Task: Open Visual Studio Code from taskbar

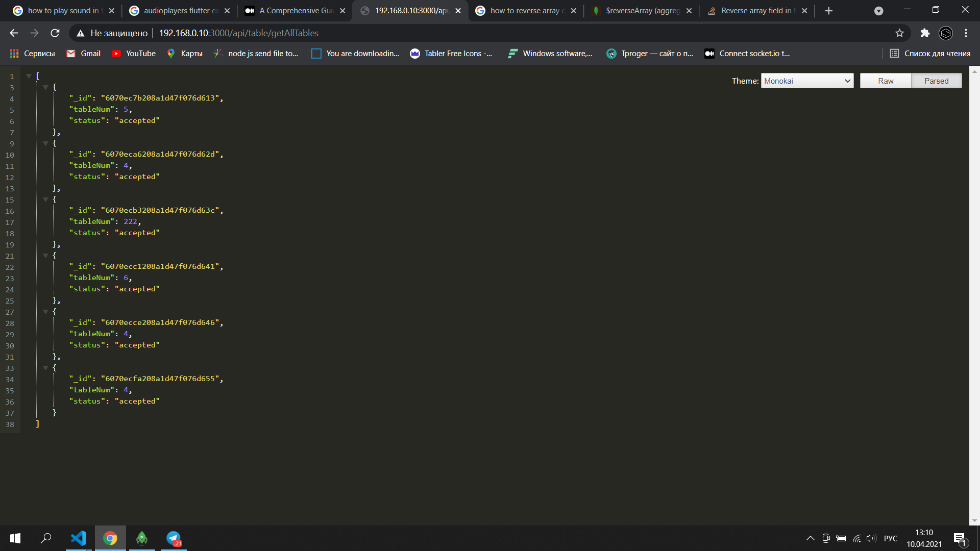Action: pyautogui.click(x=79, y=538)
